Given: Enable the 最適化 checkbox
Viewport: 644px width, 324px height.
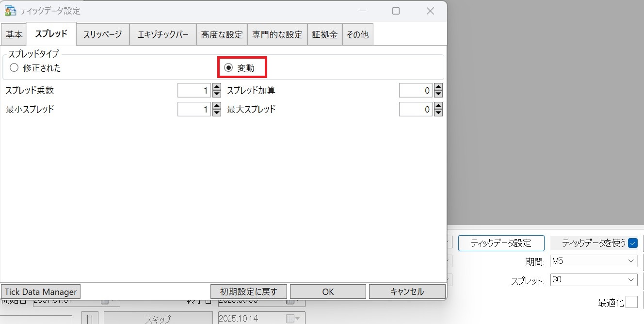Looking at the screenshot, I should pyautogui.click(x=631, y=302).
